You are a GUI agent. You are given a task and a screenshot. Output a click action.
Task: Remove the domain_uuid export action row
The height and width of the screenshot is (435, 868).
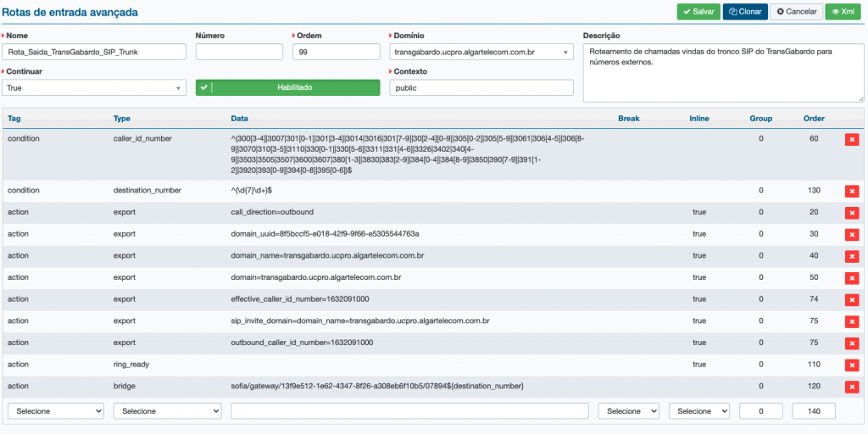(x=851, y=234)
